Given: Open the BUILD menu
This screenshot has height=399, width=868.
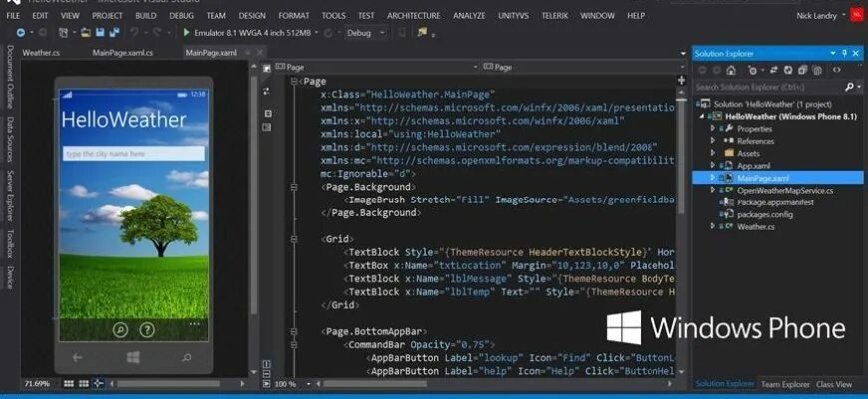Looking at the screenshot, I should point(146,16).
